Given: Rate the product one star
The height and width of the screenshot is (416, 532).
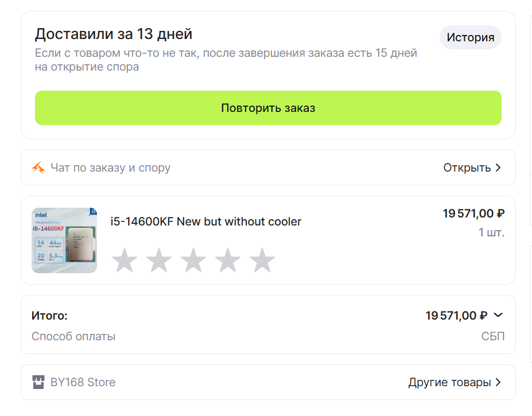Looking at the screenshot, I should click(125, 261).
